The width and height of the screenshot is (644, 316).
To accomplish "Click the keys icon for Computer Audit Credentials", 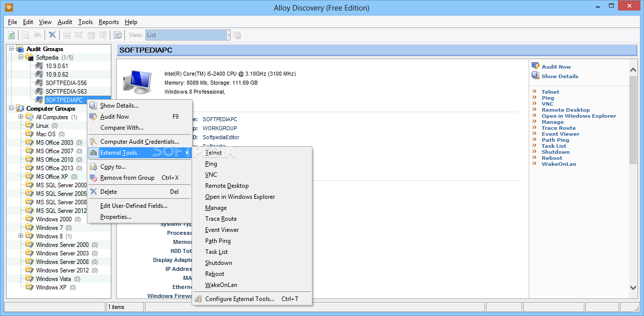I will [93, 142].
